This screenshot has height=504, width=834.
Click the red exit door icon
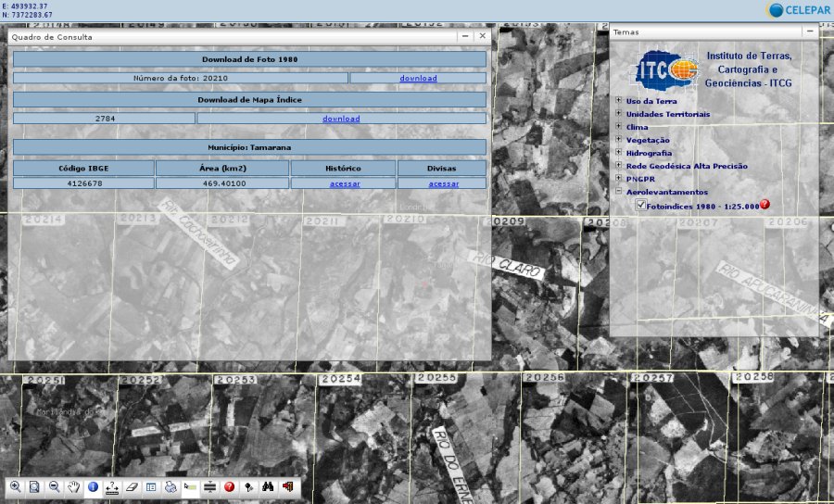click(x=287, y=486)
